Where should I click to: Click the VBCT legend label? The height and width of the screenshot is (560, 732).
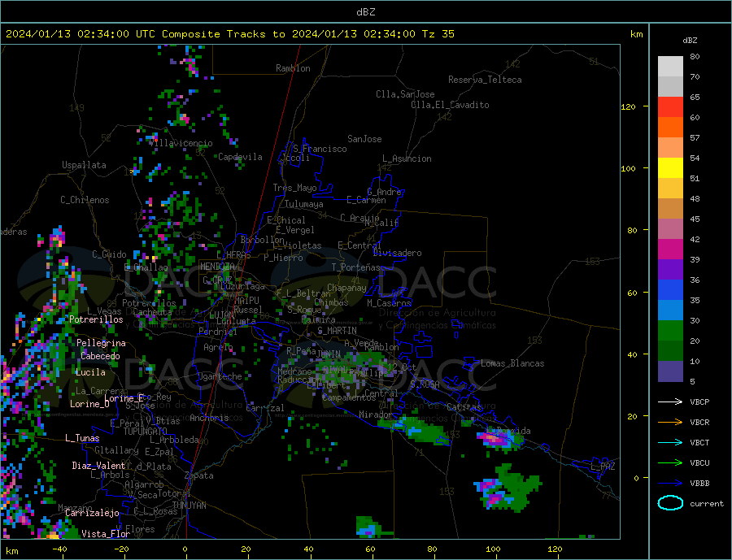point(699,442)
